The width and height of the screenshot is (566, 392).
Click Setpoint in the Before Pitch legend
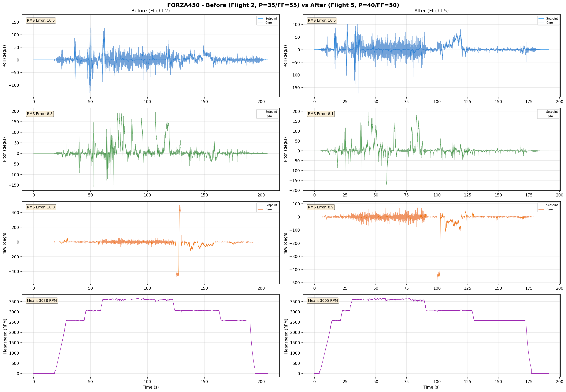(x=271, y=112)
